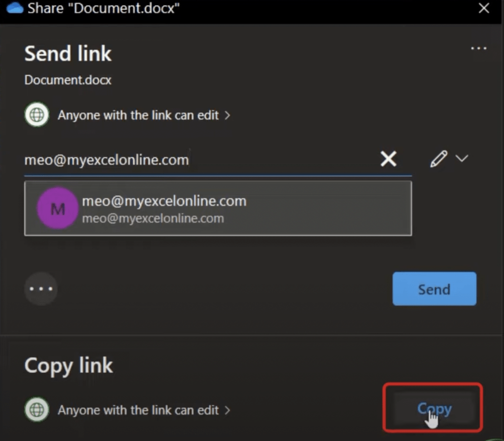
Task: Click the grey secondary email in suggestion
Action: tap(153, 219)
